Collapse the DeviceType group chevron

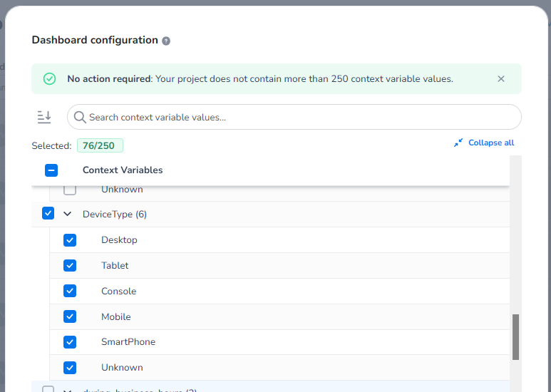click(x=68, y=214)
